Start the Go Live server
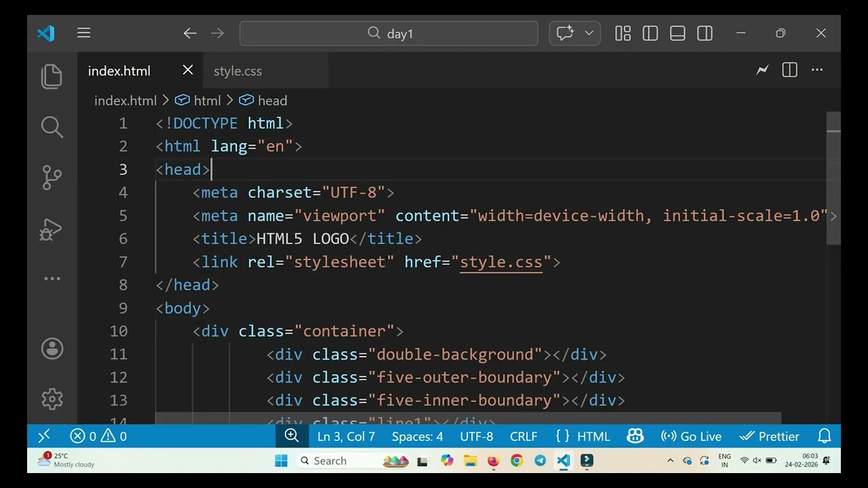868x488 pixels. 692,436
